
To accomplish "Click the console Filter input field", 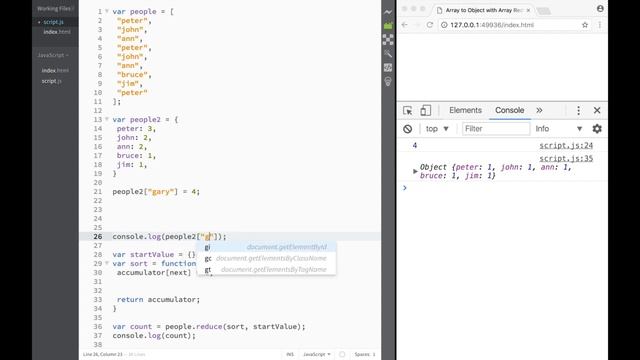I will pyautogui.click(x=496, y=129).
